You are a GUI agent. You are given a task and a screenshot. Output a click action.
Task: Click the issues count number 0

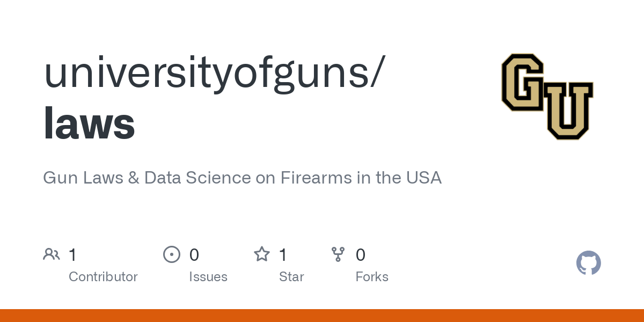(194, 255)
